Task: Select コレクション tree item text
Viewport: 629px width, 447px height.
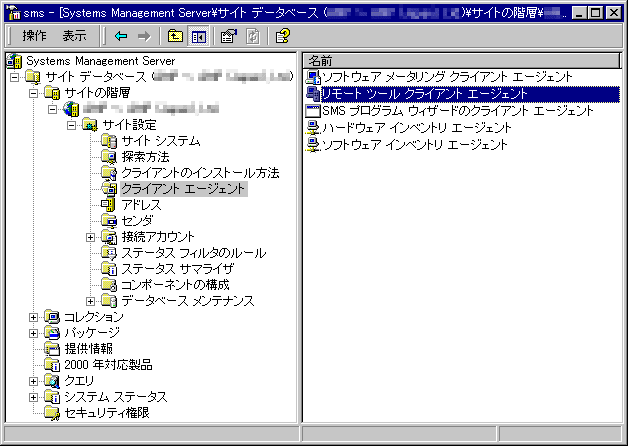Action: coord(94,317)
